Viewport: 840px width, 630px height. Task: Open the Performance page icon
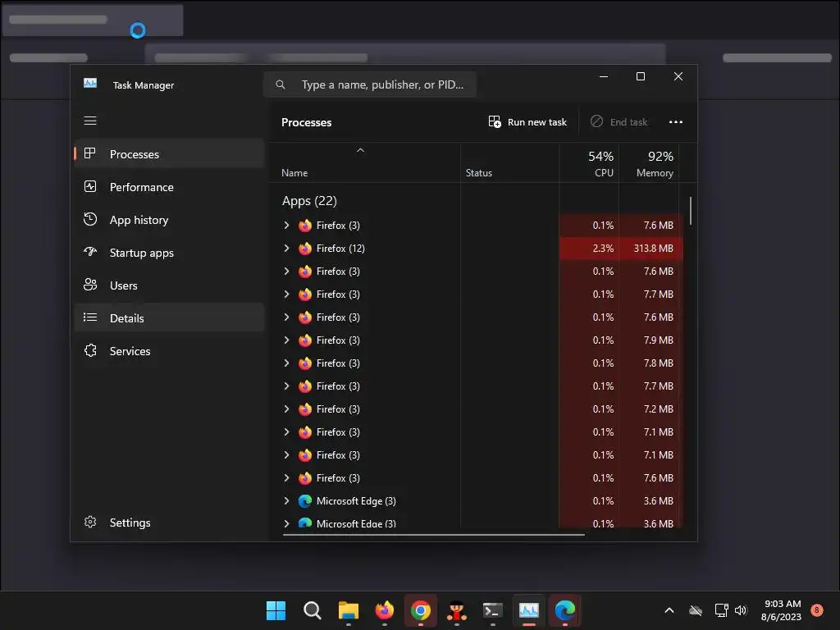pos(90,186)
